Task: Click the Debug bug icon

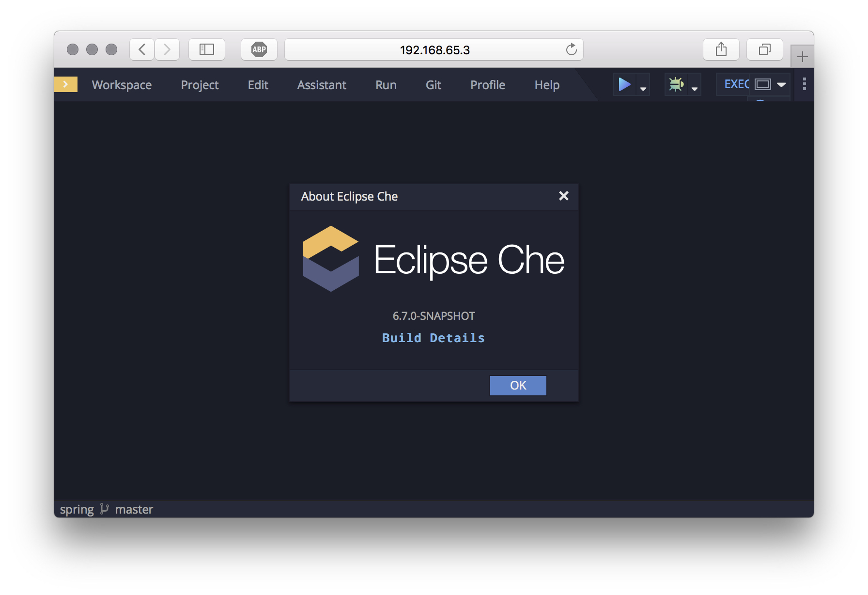Action: (x=676, y=84)
